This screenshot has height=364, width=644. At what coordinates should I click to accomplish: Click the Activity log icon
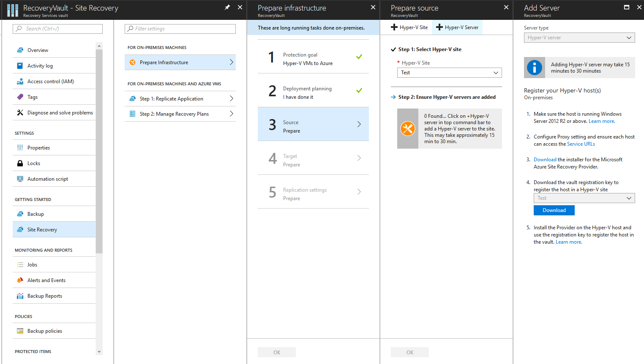click(x=20, y=66)
